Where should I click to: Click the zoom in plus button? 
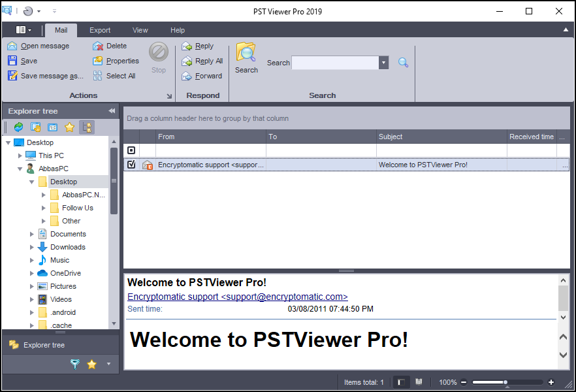pos(551,382)
